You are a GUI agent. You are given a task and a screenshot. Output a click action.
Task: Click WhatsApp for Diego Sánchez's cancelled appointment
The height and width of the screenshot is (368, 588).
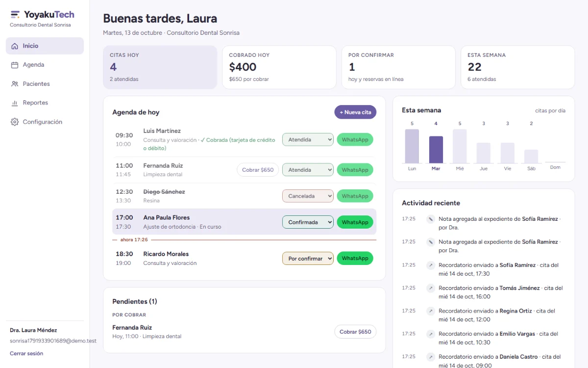click(x=355, y=196)
